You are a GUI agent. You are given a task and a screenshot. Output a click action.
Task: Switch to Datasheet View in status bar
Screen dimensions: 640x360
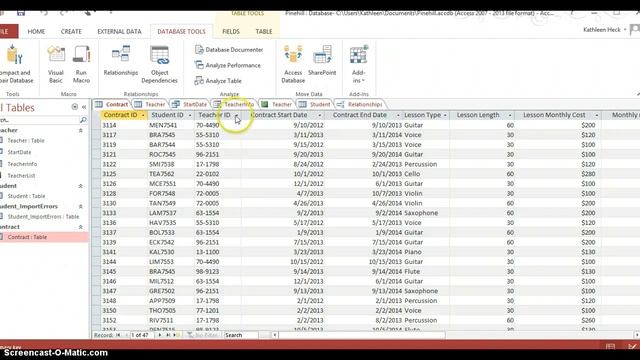click(x=611, y=347)
